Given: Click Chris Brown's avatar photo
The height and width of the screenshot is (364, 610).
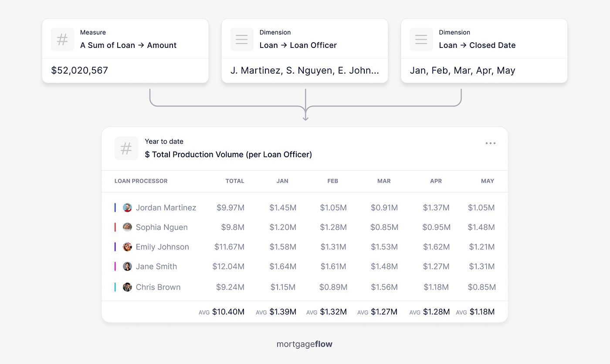Looking at the screenshot, I should [127, 287].
